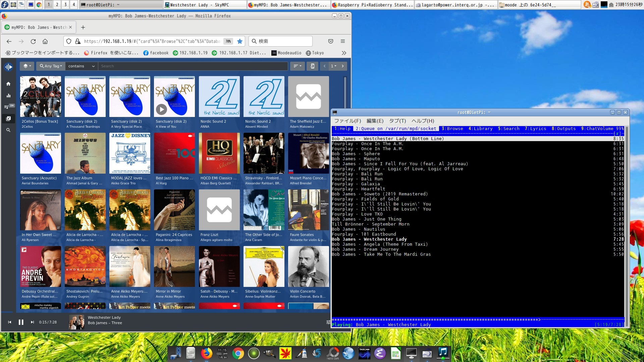The height and width of the screenshot is (362, 644).
Task: Click the sidebar Search magnifier icon
Action: point(8,130)
